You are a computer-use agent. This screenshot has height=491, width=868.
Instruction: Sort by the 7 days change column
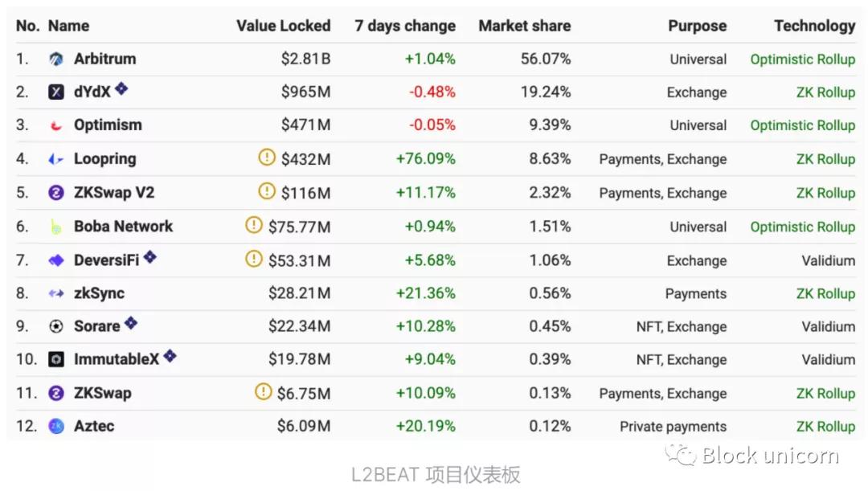404,26
